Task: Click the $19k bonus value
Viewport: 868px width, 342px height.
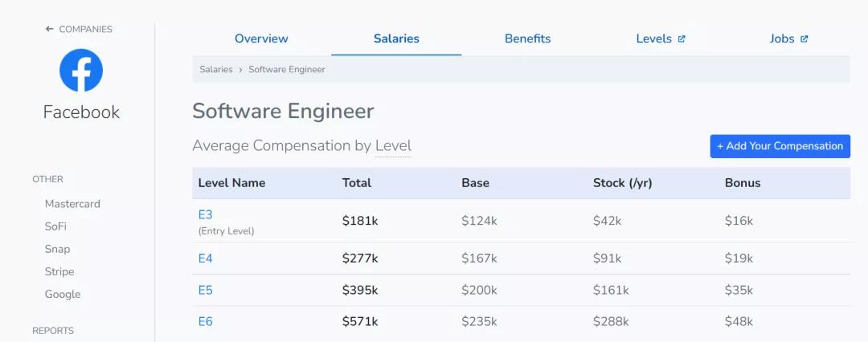Action: point(739,259)
